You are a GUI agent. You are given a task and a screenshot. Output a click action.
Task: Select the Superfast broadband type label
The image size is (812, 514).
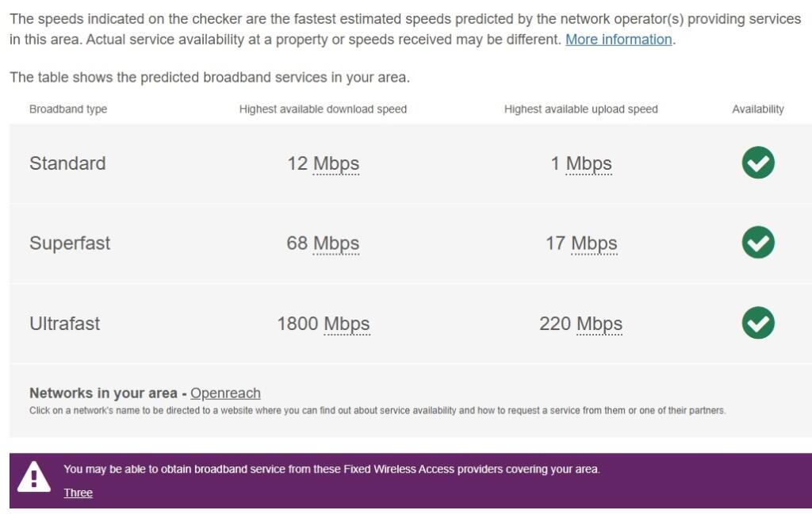(71, 244)
